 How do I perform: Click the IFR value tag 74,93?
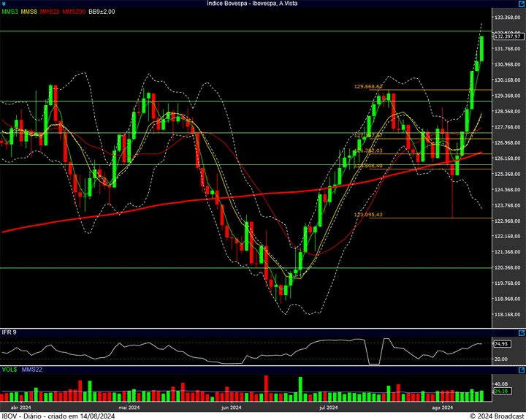pyautogui.click(x=501, y=343)
